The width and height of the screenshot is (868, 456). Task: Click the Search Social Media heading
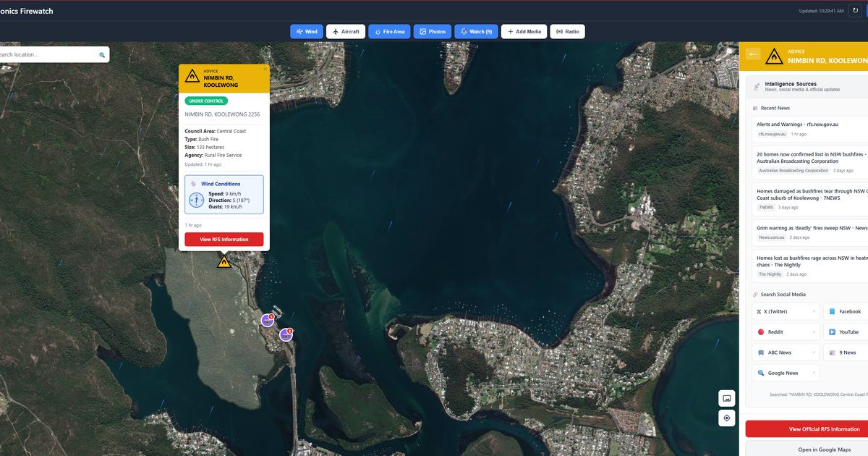point(783,295)
